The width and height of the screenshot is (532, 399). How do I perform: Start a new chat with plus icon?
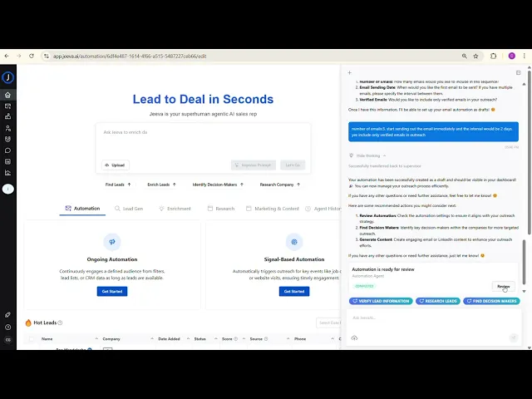click(x=349, y=72)
